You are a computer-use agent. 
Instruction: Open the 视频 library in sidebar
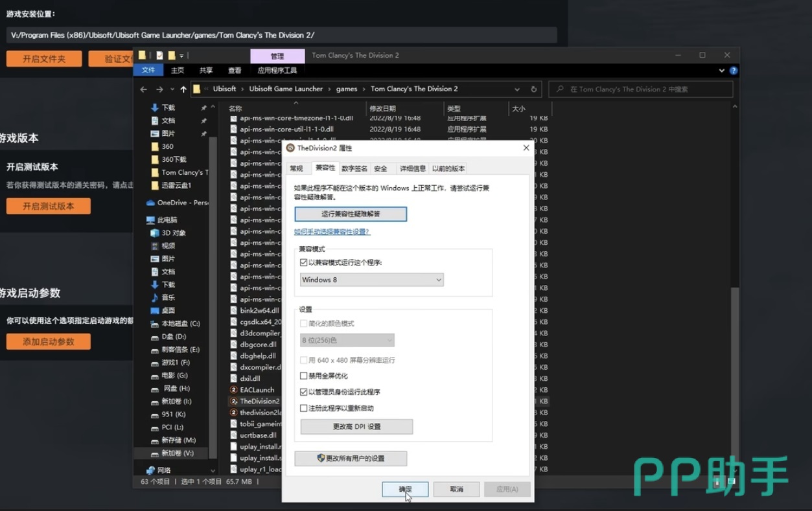click(163, 246)
